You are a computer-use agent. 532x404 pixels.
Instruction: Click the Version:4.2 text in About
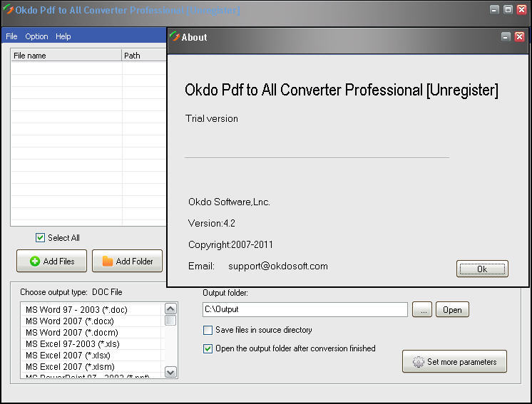coord(212,223)
